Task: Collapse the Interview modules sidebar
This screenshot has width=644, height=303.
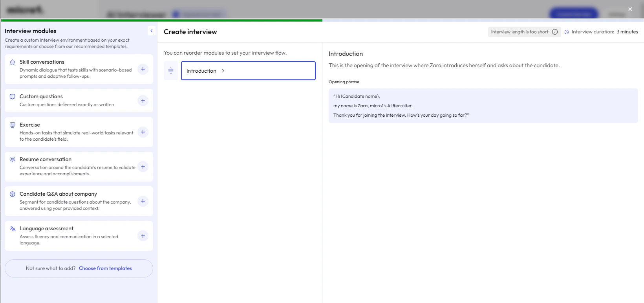Action: coord(152,31)
